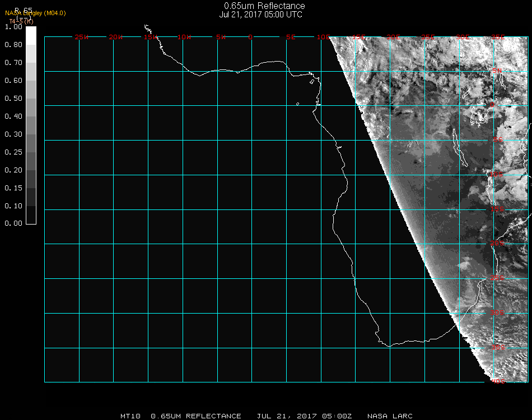The height and width of the screenshot is (420, 532).
Task: Select the 25S latitude label
Action: pos(497,278)
